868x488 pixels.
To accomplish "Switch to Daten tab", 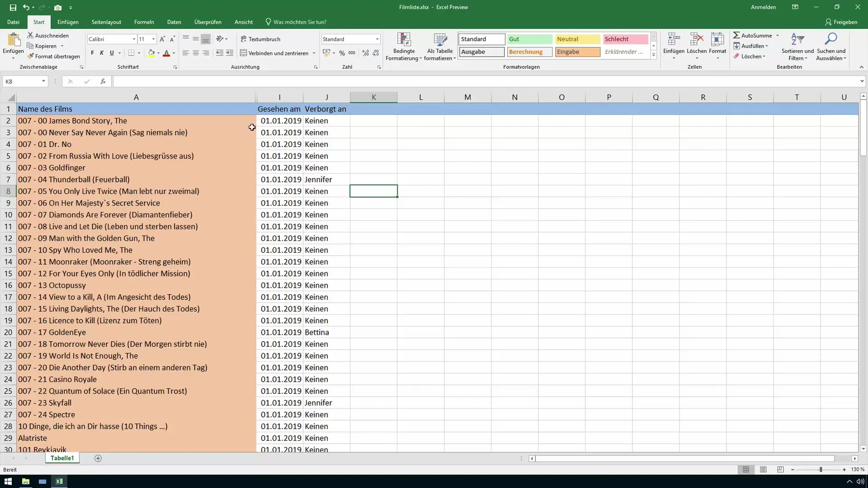I will 174,22.
